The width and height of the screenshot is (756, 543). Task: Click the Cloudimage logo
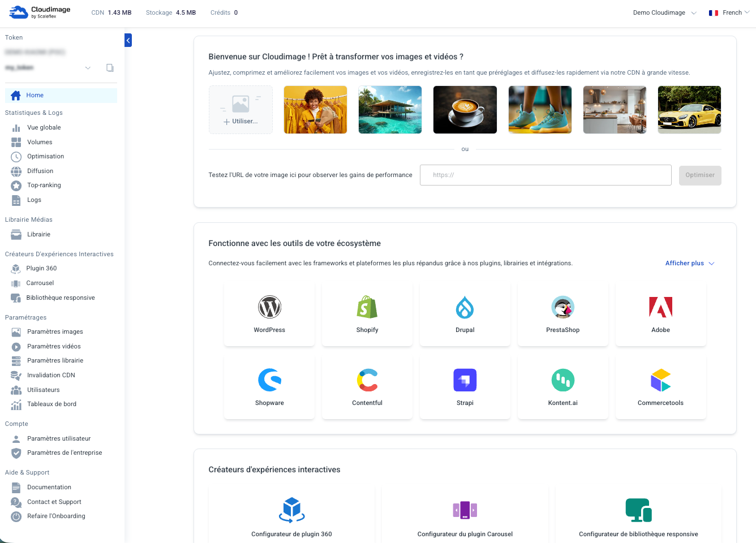pos(40,12)
